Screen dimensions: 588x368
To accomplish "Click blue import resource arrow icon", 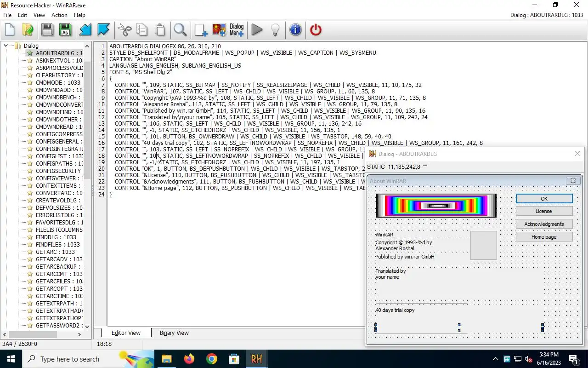I will [85, 30].
